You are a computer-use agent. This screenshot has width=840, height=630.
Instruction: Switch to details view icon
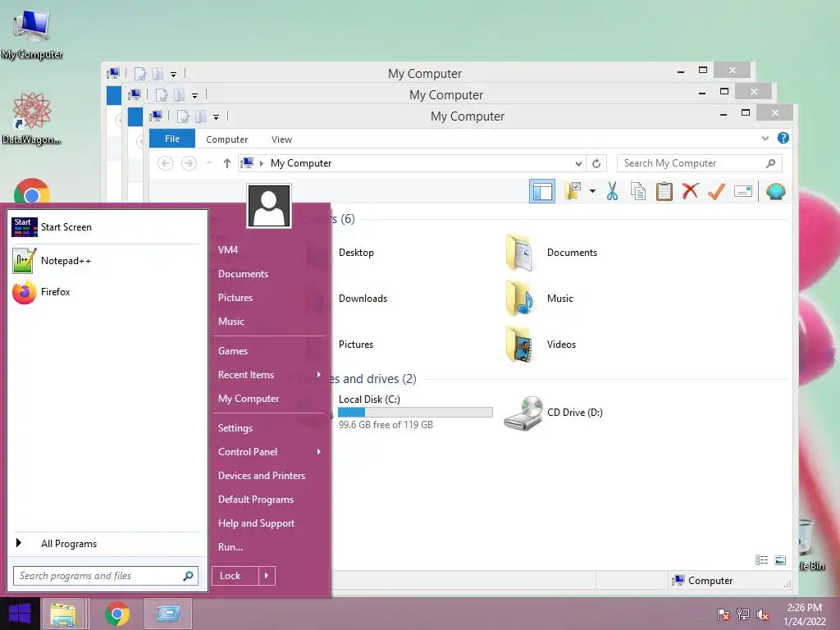(762, 560)
